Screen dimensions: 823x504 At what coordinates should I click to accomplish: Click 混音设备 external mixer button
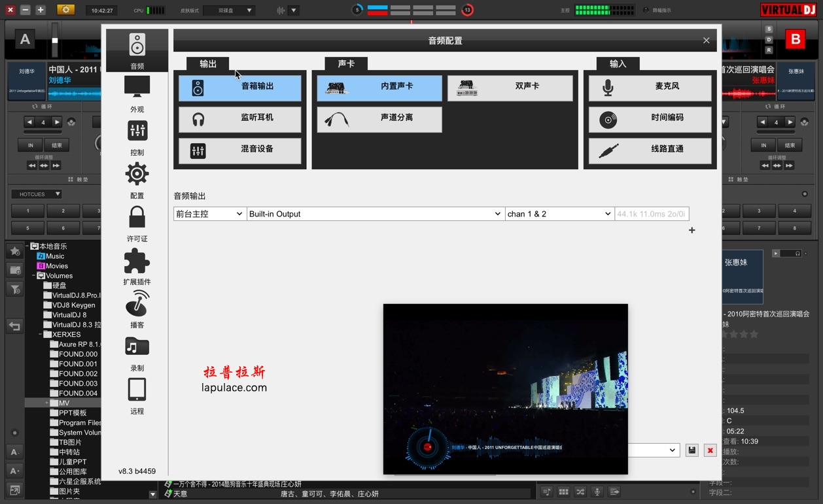click(240, 150)
